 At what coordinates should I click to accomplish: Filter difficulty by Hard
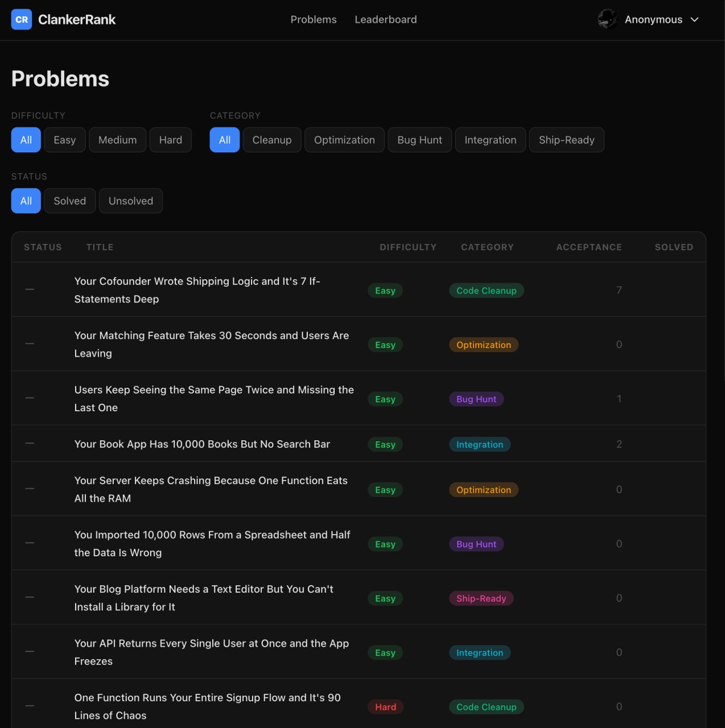tap(171, 140)
